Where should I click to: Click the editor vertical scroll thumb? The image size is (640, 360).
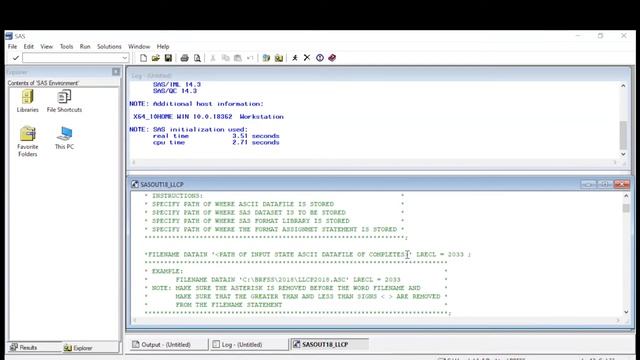[626, 208]
